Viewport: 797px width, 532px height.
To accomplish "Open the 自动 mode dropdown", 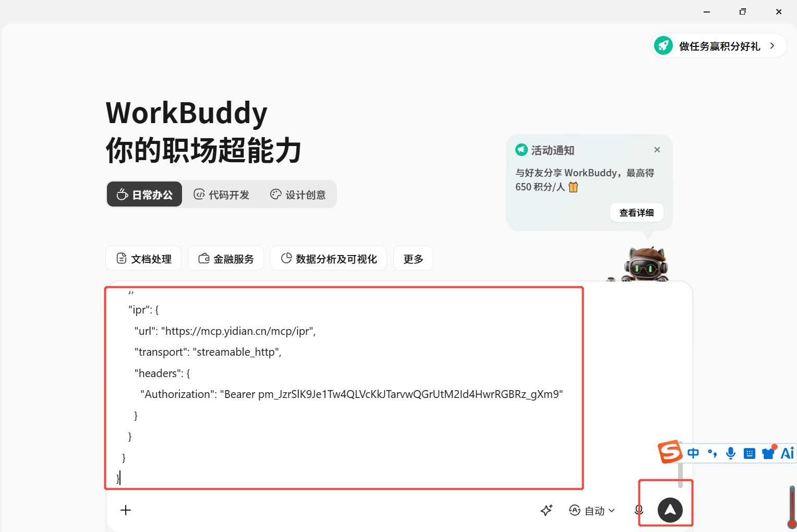I will [592, 511].
